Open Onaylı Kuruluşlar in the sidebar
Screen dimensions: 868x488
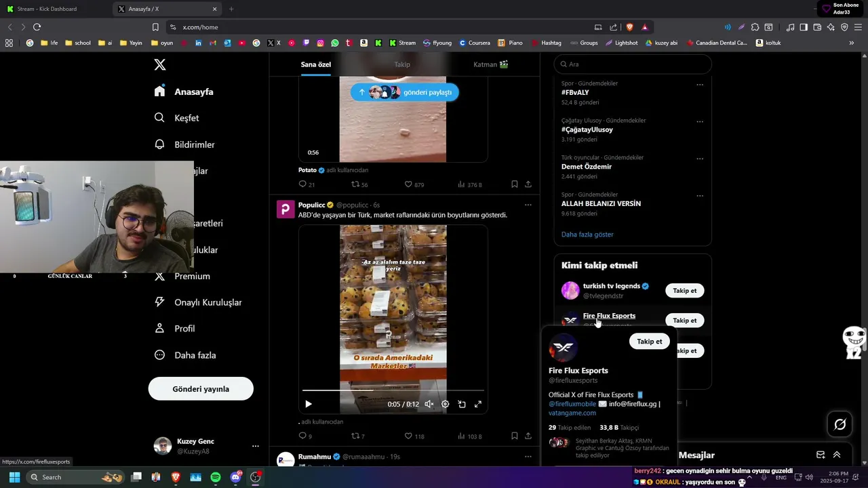tap(197, 302)
